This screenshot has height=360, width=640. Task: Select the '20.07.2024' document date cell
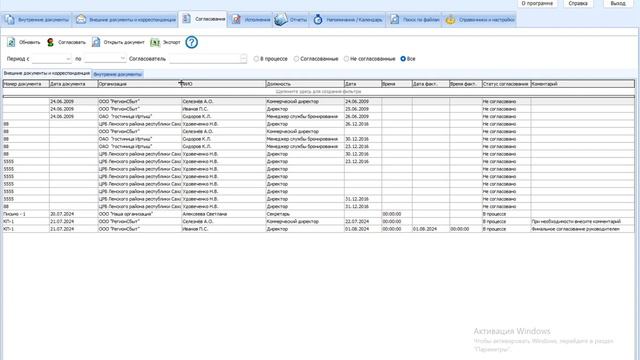click(x=73, y=214)
